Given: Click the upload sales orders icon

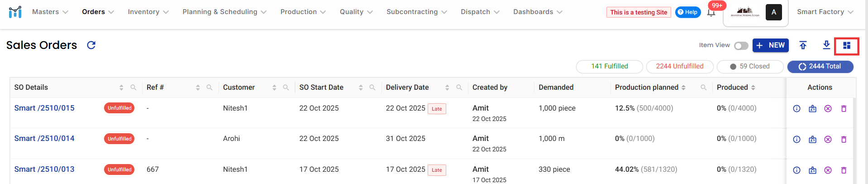Looking at the screenshot, I should [x=803, y=45].
